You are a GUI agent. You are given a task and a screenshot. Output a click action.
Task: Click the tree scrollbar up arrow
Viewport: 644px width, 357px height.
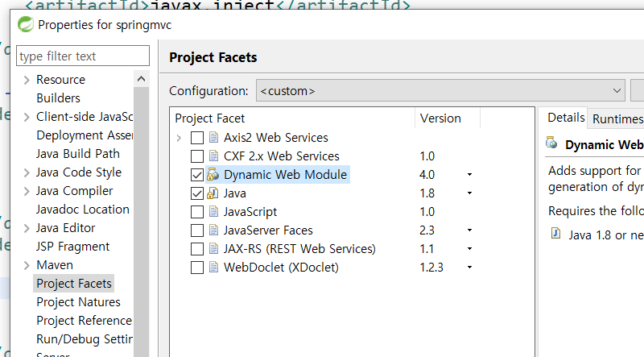(x=142, y=78)
